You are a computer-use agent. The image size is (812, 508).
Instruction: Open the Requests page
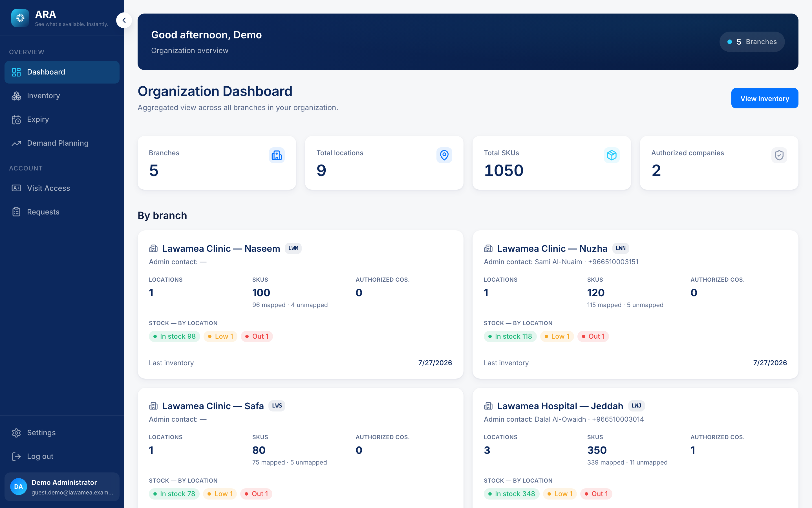62,212
